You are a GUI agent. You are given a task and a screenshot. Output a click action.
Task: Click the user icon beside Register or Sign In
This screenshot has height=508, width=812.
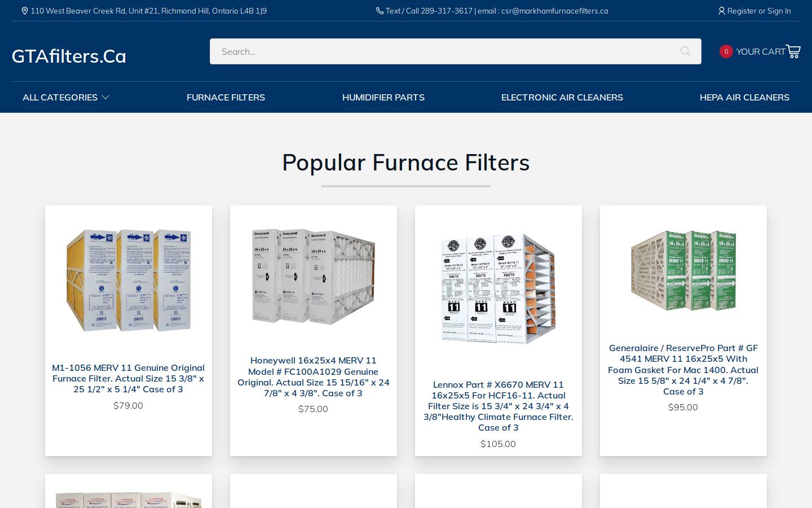[x=721, y=11]
